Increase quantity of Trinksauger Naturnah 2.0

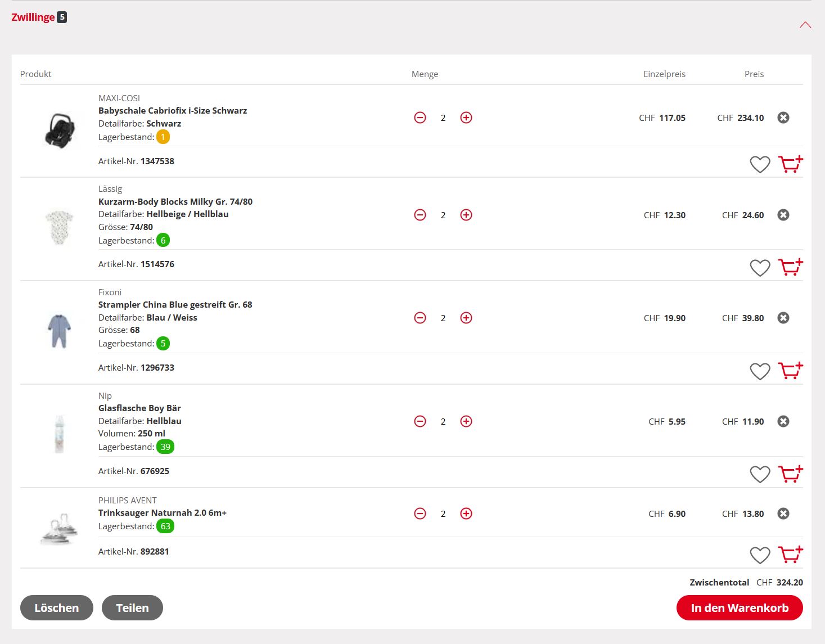click(466, 514)
